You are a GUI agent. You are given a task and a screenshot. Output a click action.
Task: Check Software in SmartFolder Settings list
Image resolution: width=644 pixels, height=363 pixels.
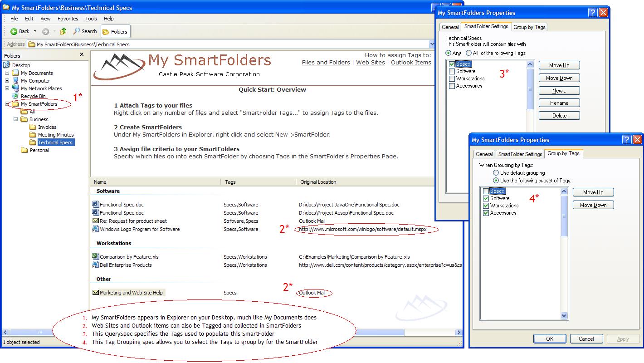(x=452, y=71)
